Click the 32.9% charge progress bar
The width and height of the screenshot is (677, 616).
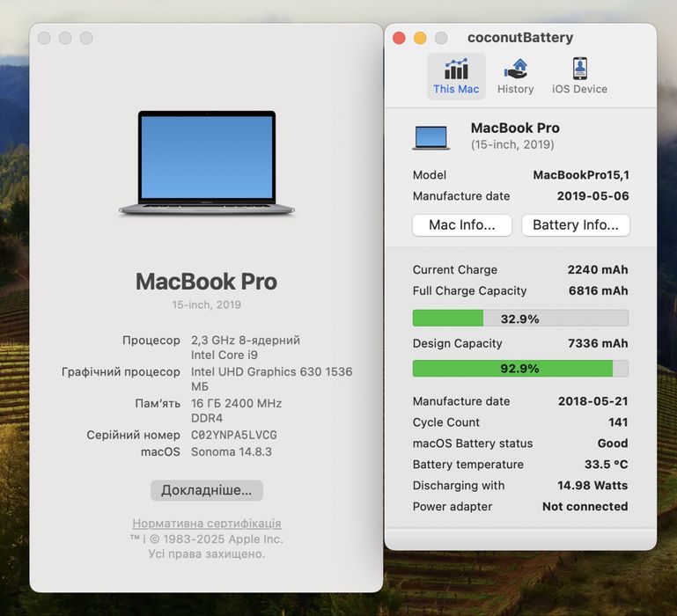(520, 319)
